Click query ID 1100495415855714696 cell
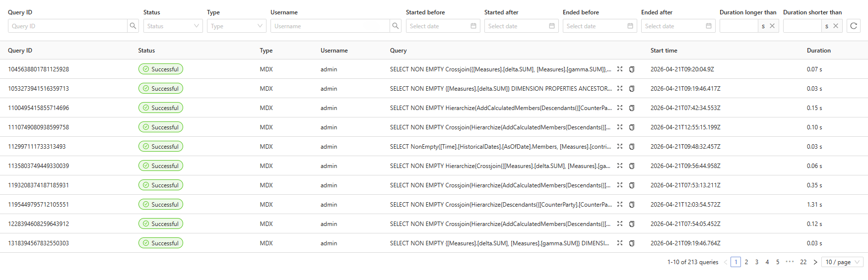Viewport: 868px width, 280px height. [39, 108]
